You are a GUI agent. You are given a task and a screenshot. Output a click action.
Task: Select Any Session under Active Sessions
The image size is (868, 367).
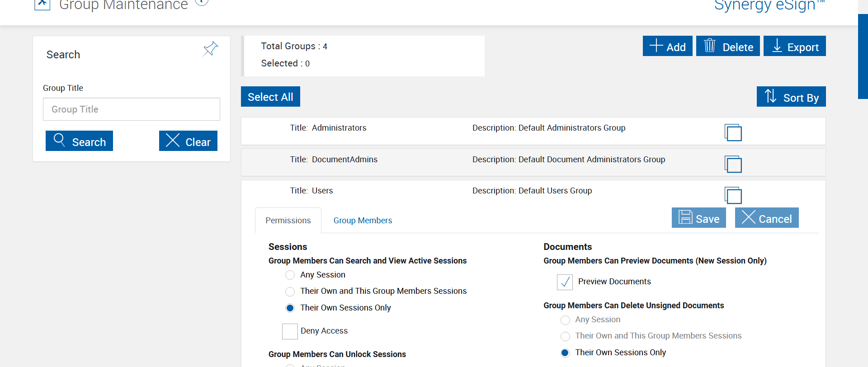point(290,275)
